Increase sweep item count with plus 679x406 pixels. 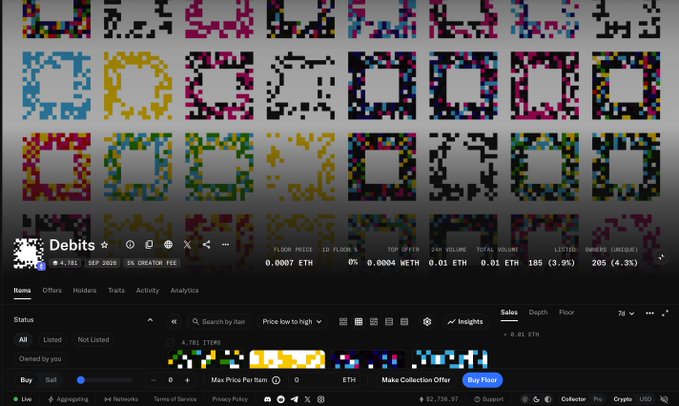tap(187, 380)
